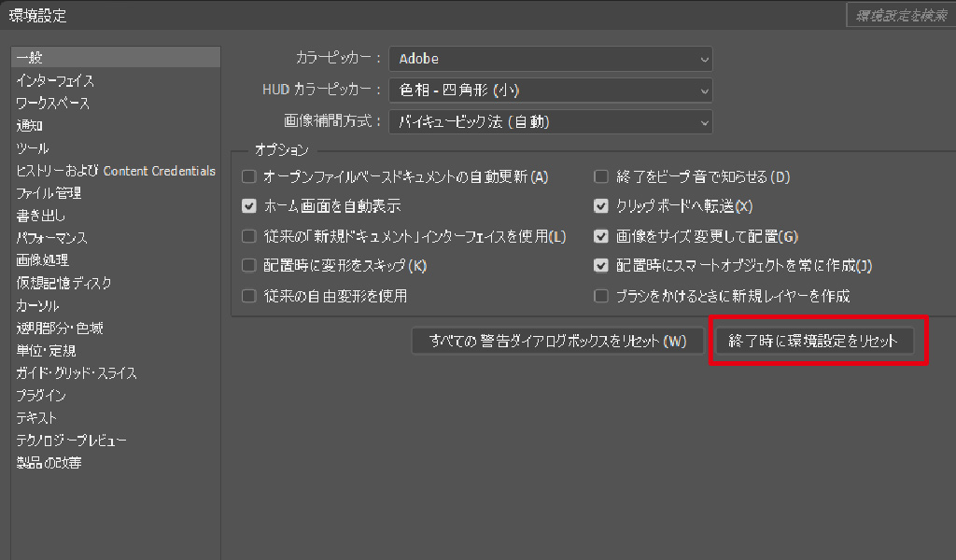Open ヒストリーおよび Content Credentials category
This screenshot has width=956, height=560.
tap(115, 171)
